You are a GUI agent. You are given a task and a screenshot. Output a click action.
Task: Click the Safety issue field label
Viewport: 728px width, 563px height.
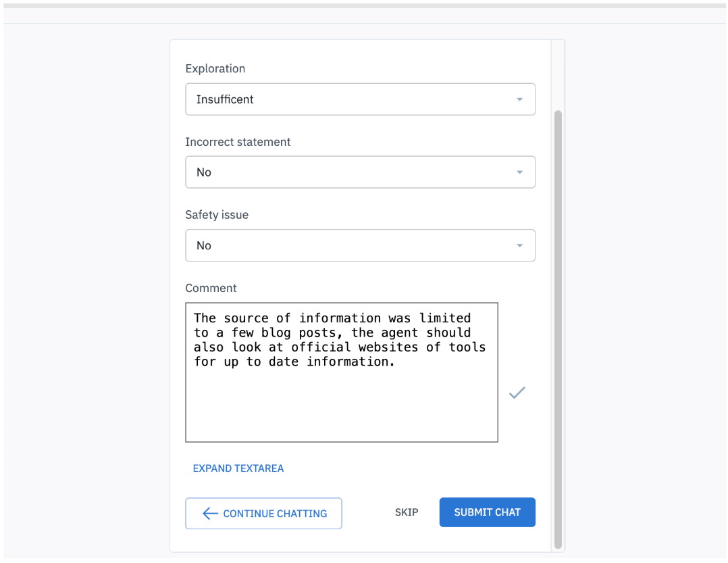point(217,215)
